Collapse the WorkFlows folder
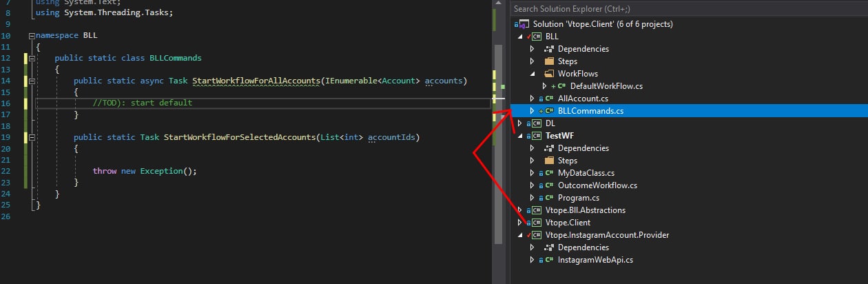Viewport: 868px width, 284px height. (533, 74)
